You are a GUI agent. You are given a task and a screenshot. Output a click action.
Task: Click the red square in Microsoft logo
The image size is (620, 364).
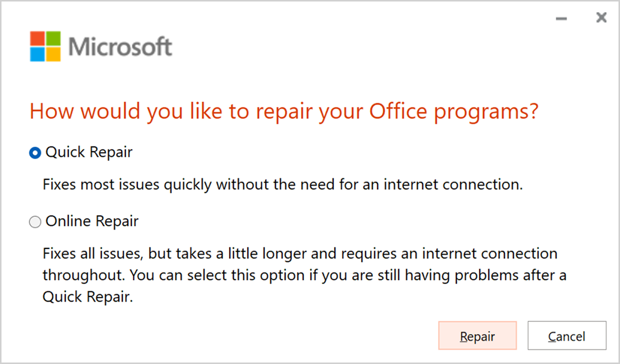(x=37, y=38)
